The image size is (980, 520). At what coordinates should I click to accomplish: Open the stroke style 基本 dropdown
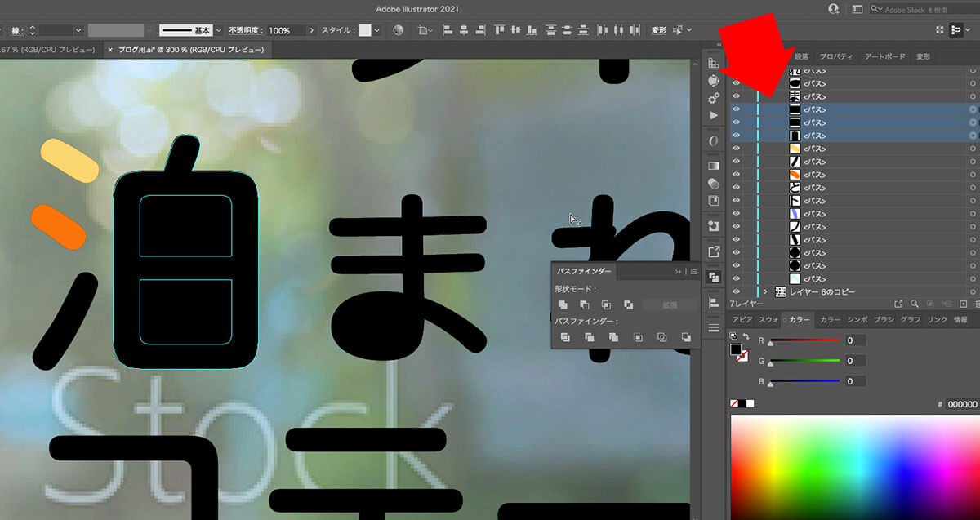coord(219,30)
